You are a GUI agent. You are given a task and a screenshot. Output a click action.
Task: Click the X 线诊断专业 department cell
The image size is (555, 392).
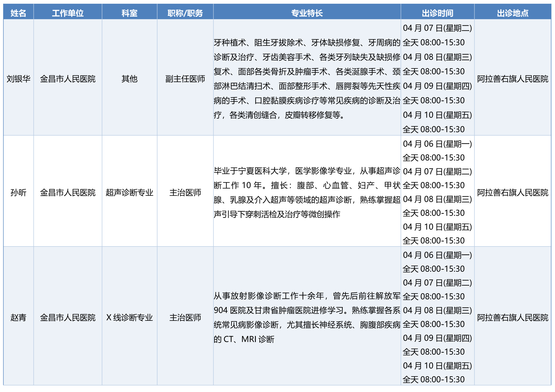pyautogui.click(x=129, y=317)
